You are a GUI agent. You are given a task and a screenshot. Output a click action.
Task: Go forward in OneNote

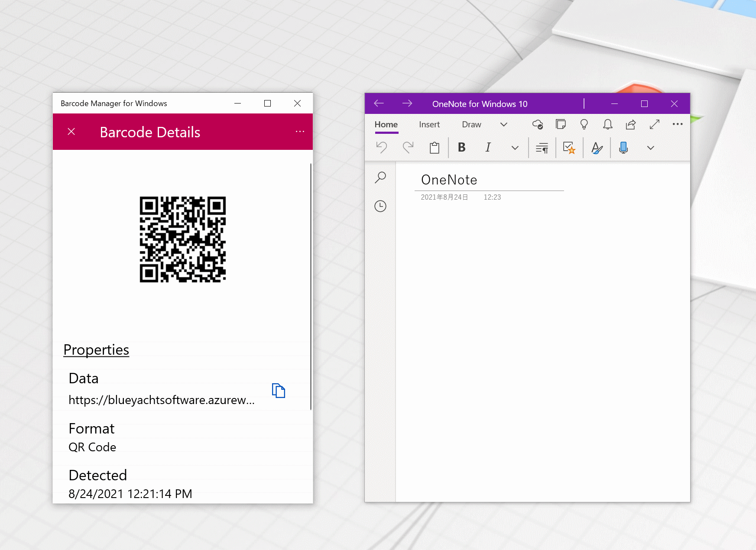(x=407, y=104)
